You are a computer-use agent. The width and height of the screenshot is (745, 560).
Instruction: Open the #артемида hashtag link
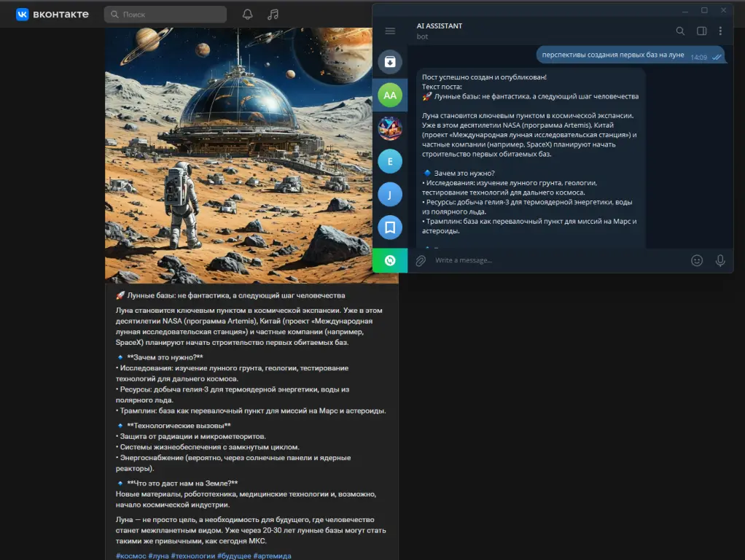271,556
